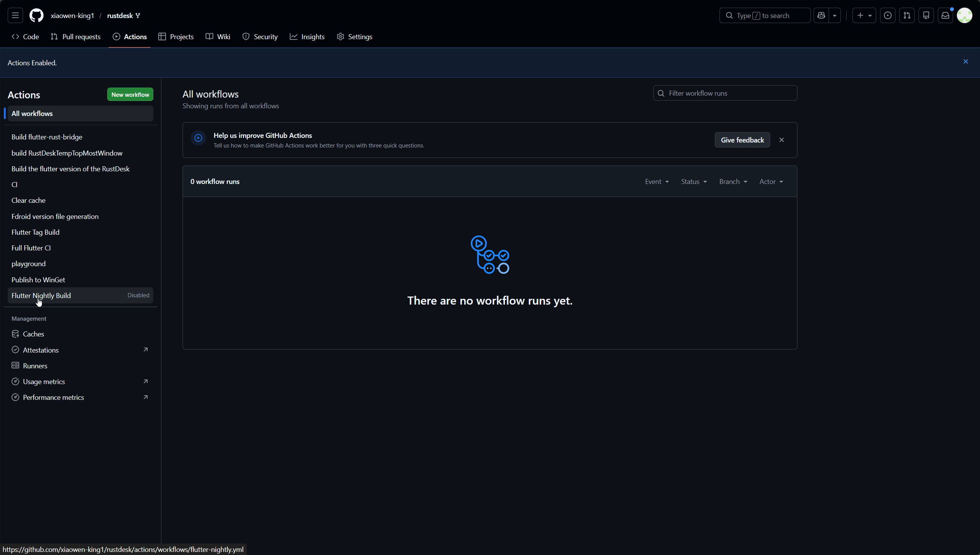Open the issues icon in header

coord(887,15)
